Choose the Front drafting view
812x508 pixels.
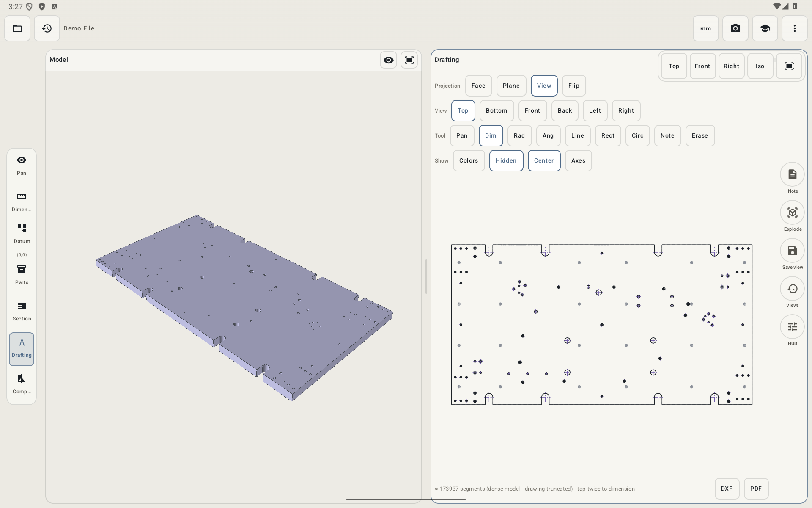[x=533, y=111]
